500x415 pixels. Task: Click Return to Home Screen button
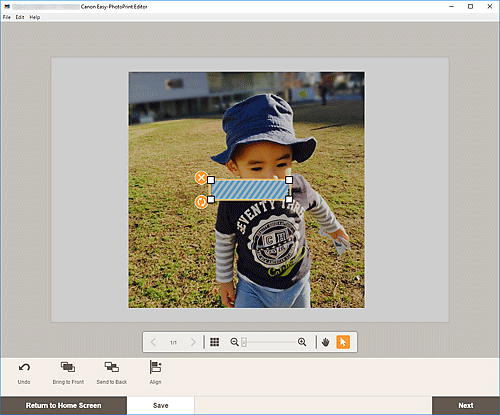coord(63,405)
